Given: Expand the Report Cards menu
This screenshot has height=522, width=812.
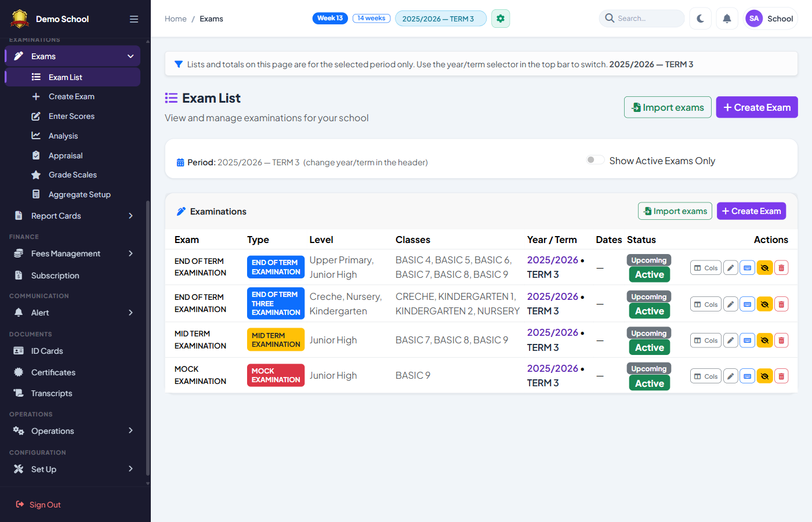Looking at the screenshot, I should (x=72, y=216).
